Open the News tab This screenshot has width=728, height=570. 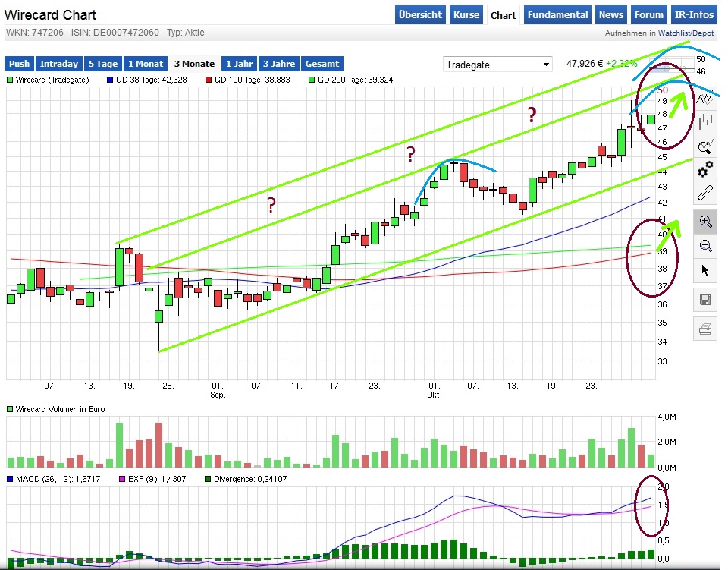tap(611, 15)
